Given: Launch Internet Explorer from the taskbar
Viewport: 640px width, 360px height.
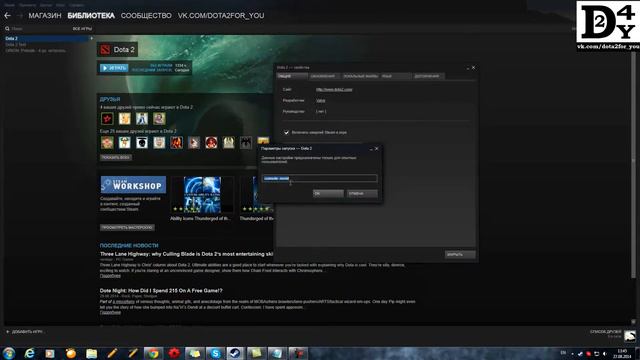Looking at the screenshot, I should 29,353.
